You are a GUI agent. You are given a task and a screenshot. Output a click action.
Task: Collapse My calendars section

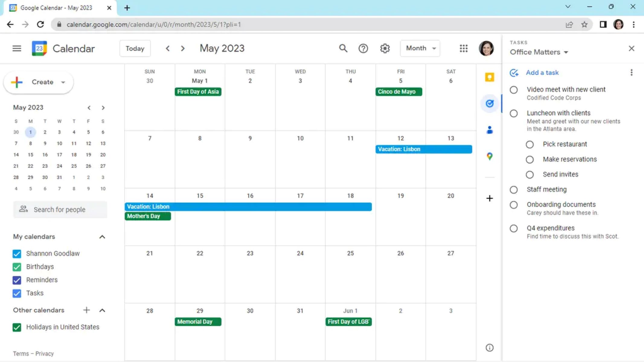point(103,237)
